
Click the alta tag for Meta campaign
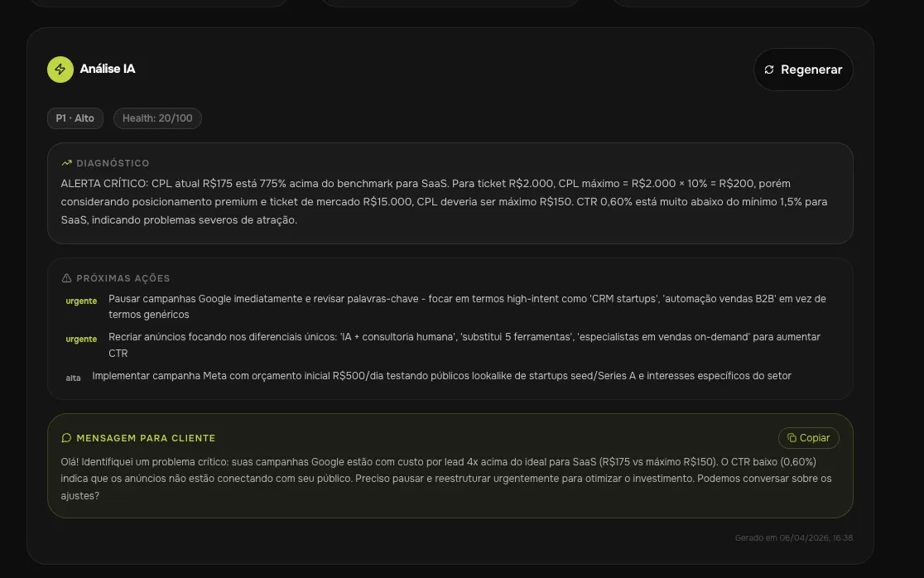tap(73, 378)
